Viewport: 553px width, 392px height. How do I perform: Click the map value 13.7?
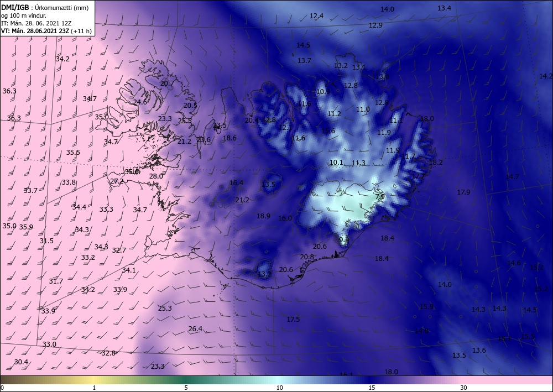pos(304,61)
